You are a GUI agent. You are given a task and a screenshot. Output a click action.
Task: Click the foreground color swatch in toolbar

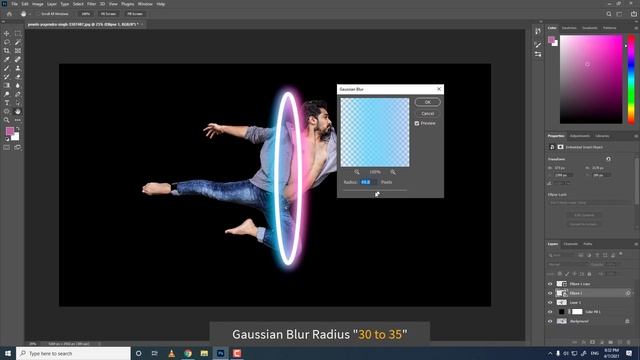click(x=9, y=131)
